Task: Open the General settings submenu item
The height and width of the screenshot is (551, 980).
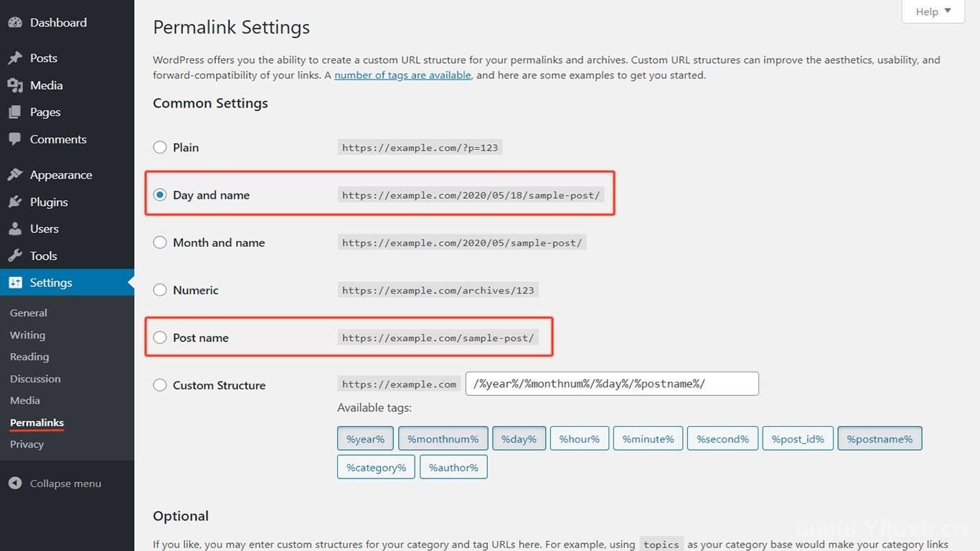Action: 29,313
